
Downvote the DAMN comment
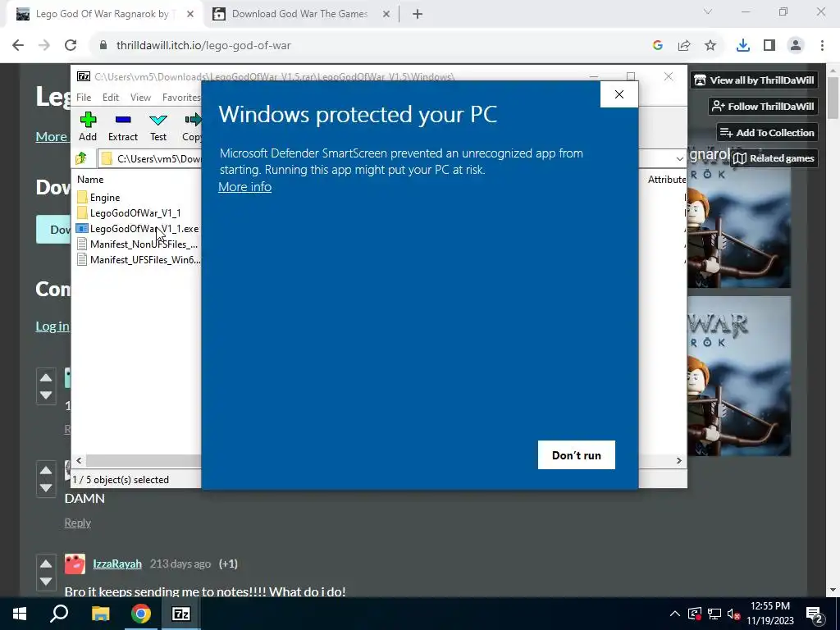(46, 488)
